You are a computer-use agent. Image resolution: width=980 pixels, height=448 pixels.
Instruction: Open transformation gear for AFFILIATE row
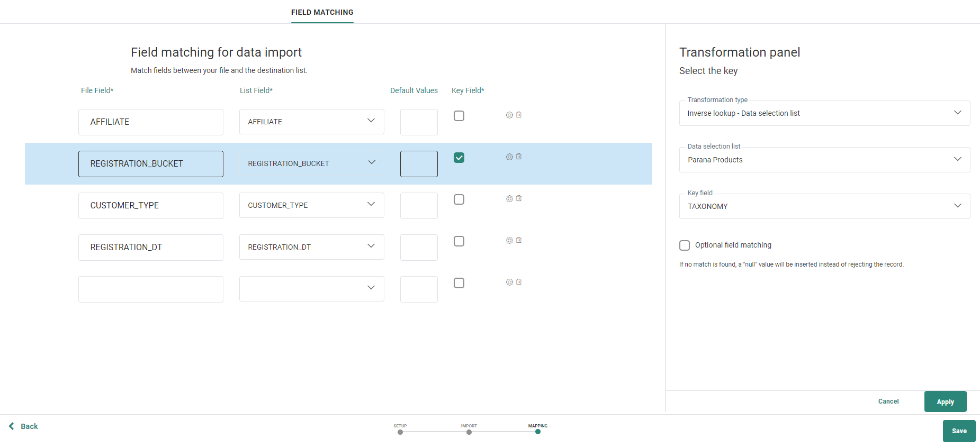click(509, 115)
